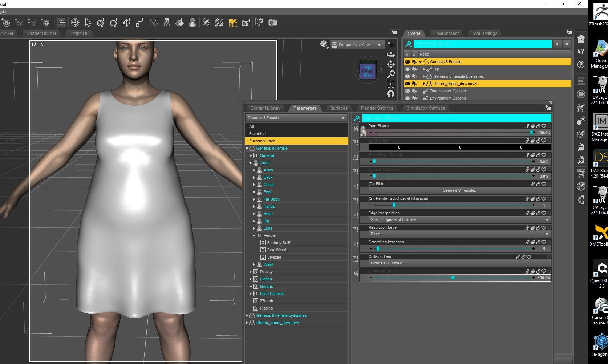The image size is (608, 364).
Task: Click the viewport zoom magnifier control
Action: 391,74
